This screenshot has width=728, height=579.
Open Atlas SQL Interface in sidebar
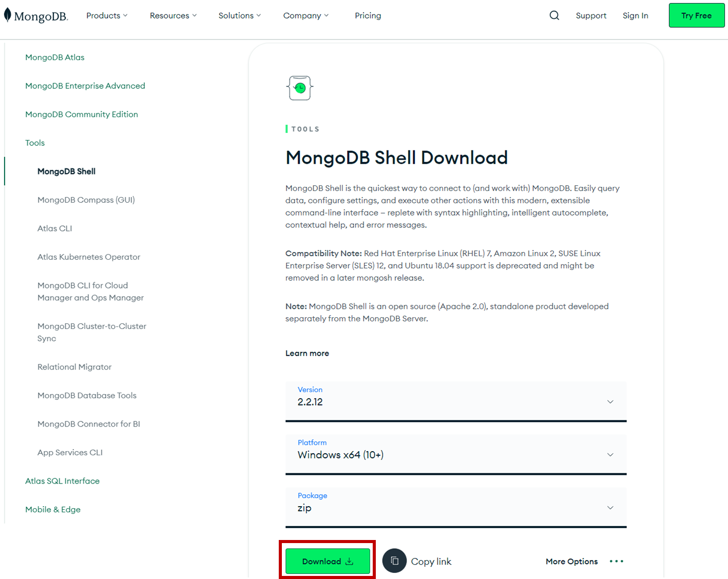point(62,481)
